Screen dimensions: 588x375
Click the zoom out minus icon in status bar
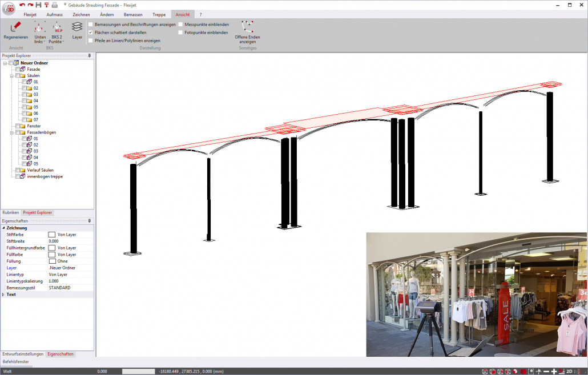tap(545, 371)
